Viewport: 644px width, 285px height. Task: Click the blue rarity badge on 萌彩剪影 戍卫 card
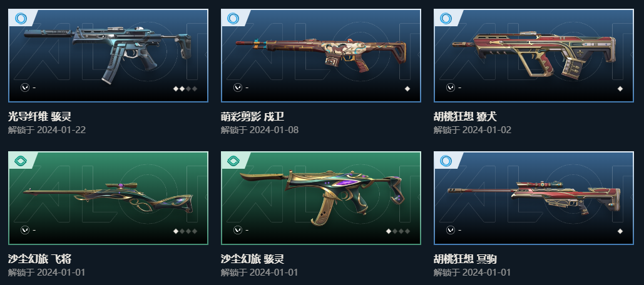coord(233,19)
